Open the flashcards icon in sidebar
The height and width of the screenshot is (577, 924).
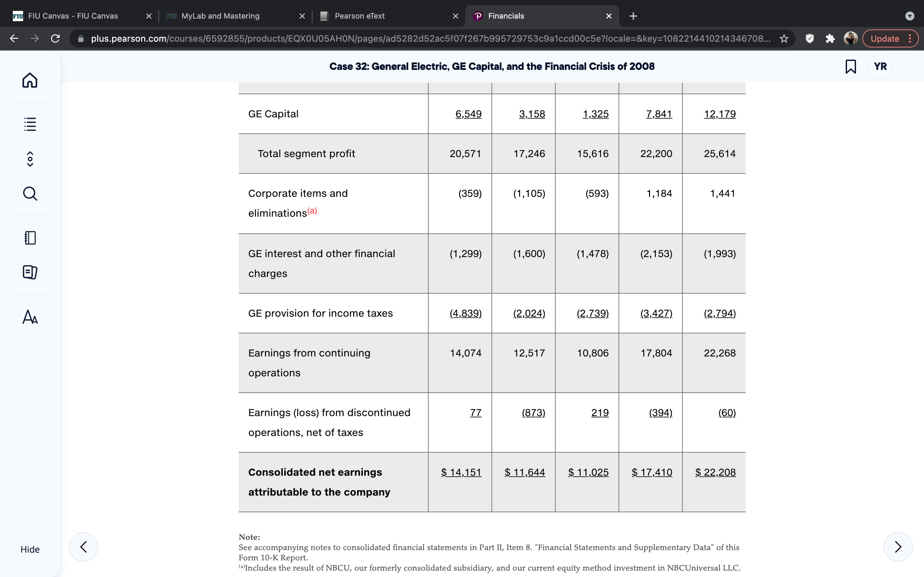[30, 272]
